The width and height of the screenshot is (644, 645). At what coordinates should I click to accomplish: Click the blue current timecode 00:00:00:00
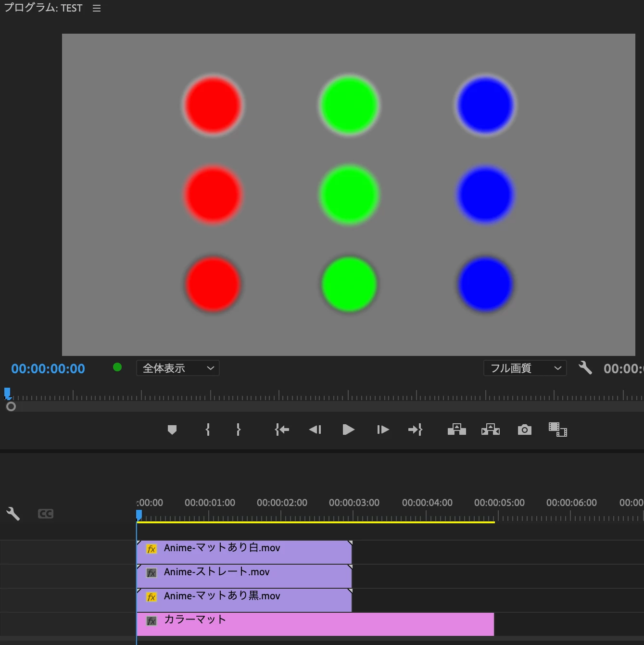pyautogui.click(x=48, y=369)
